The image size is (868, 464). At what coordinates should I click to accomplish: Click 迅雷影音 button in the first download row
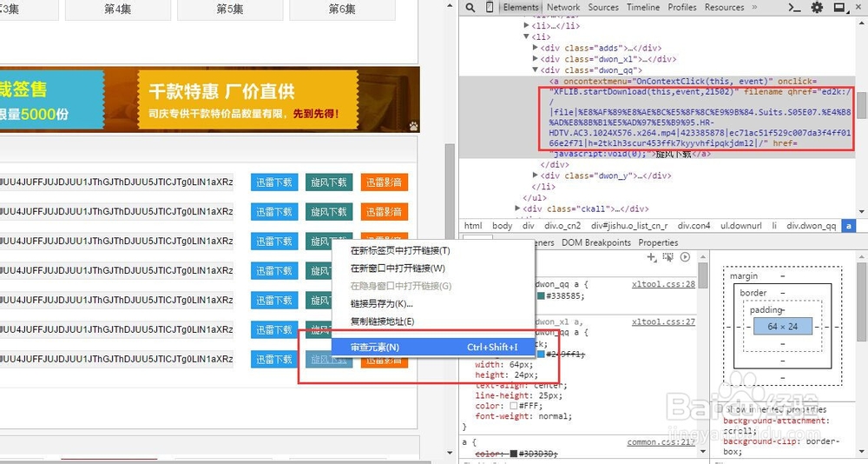(385, 182)
